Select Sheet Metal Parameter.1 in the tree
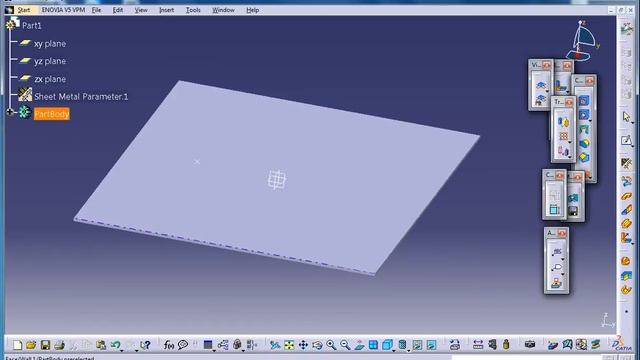 (81, 96)
